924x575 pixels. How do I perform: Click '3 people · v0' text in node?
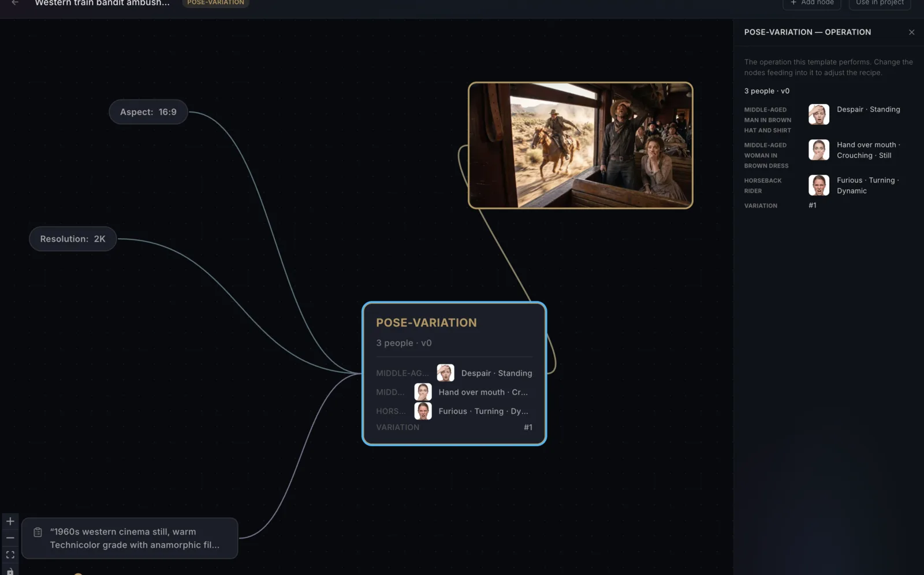[404, 343]
